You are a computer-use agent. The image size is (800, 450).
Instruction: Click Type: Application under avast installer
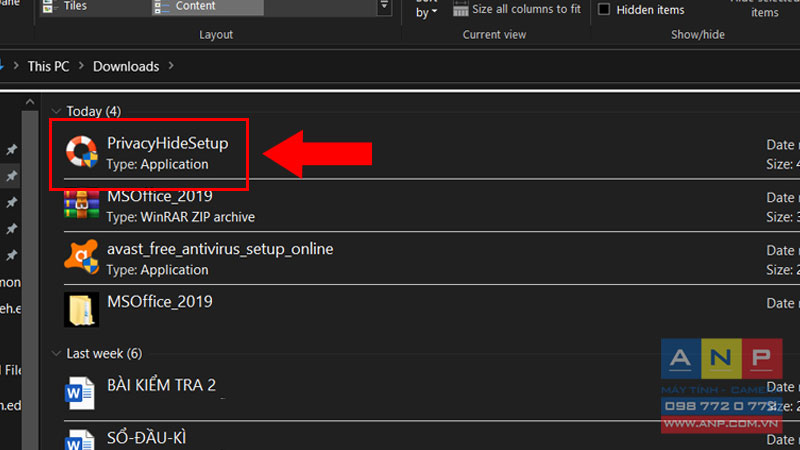coord(157,270)
